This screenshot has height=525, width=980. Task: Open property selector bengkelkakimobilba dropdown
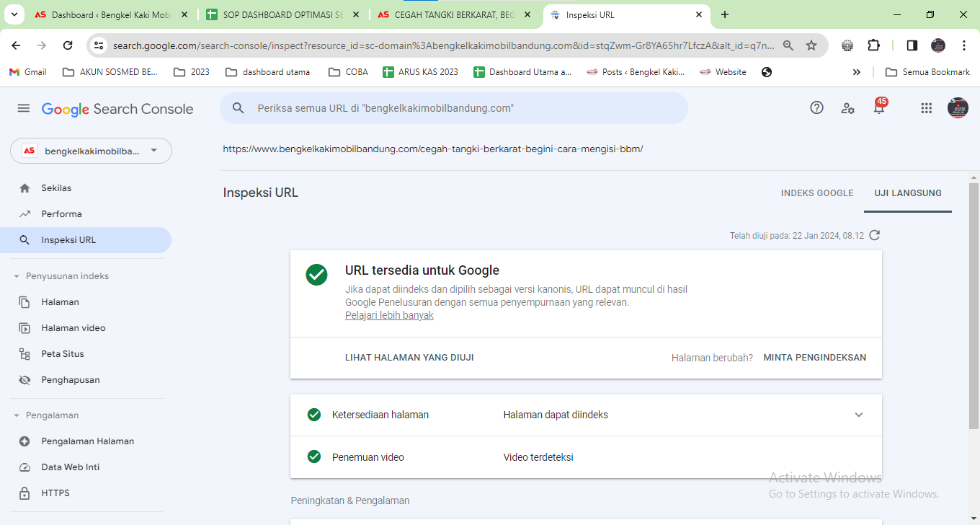[91, 151]
